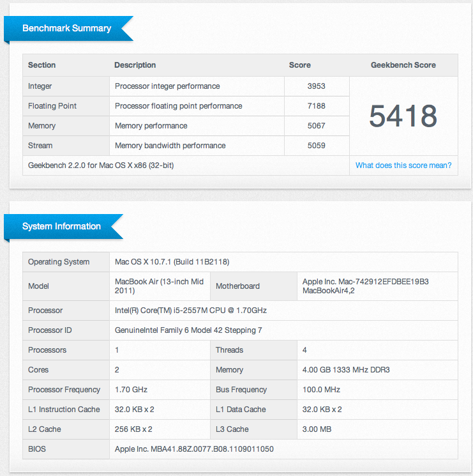The height and width of the screenshot is (476, 473).
Task: Click the 'L3 Cache' label
Action: click(232, 429)
